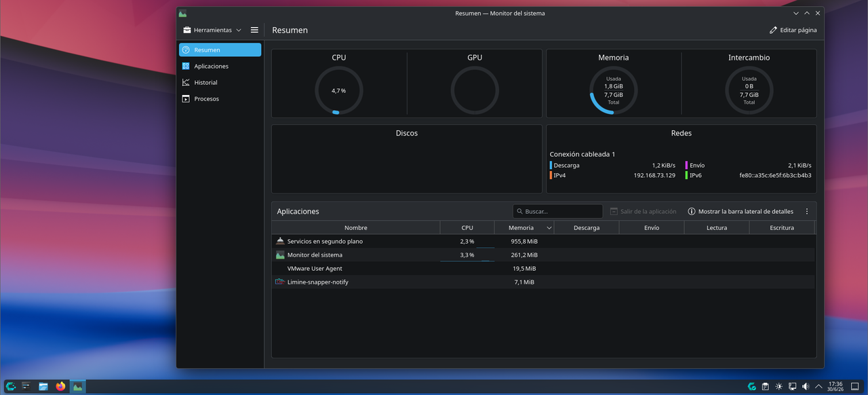Open the hamburger menu next to Herramientas
Viewport: 868px width, 395px height.
[x=254, y=30]
